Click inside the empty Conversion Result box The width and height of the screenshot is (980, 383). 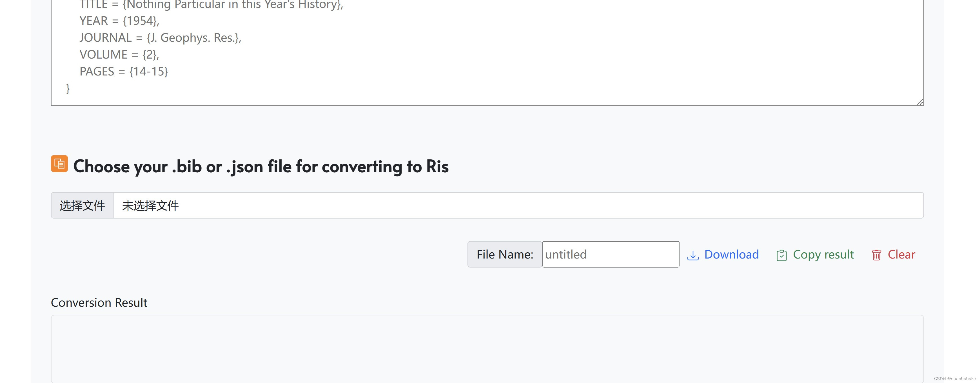(x=487, y=348)
